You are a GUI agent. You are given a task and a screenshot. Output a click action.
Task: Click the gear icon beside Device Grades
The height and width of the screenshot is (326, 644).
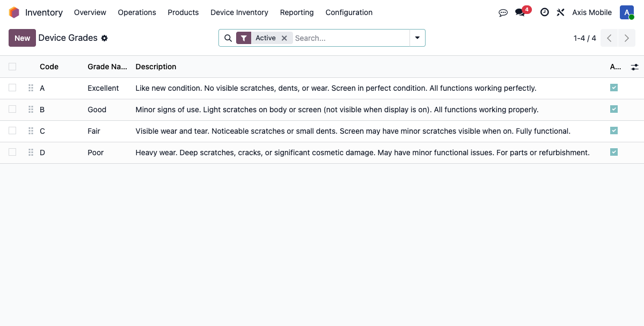(105, 38)
